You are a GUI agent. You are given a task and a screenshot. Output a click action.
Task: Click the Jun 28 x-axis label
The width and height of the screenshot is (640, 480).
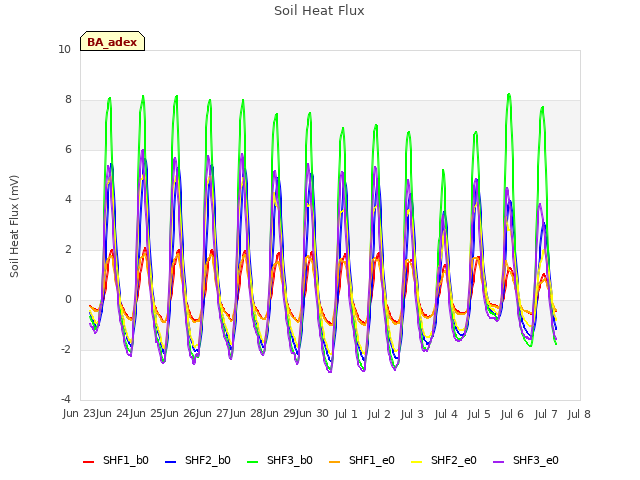click(x=247, y=414)
